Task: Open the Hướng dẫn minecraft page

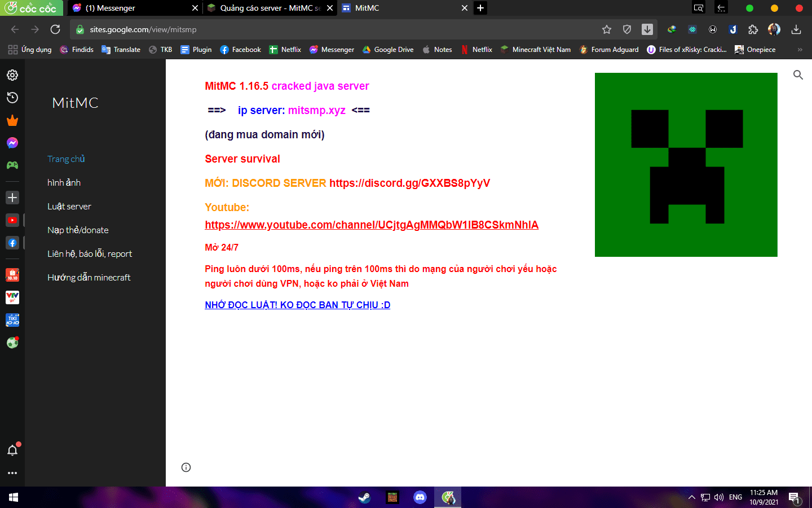Action: 89,278
